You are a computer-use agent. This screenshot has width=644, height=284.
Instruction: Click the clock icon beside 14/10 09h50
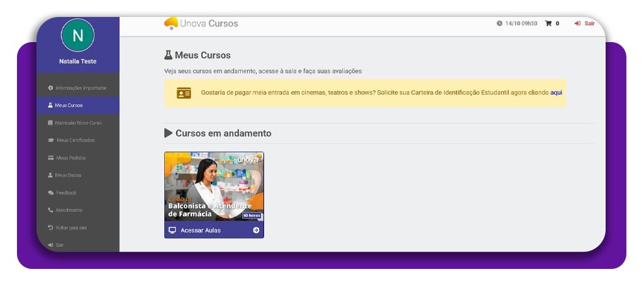[499, 23]
